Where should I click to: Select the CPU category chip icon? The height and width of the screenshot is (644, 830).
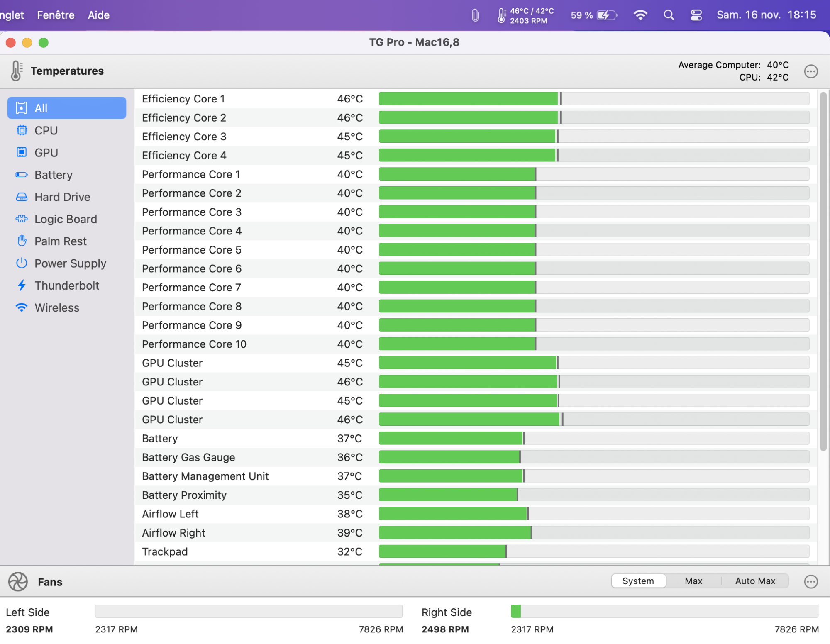(x=22, y=130)
